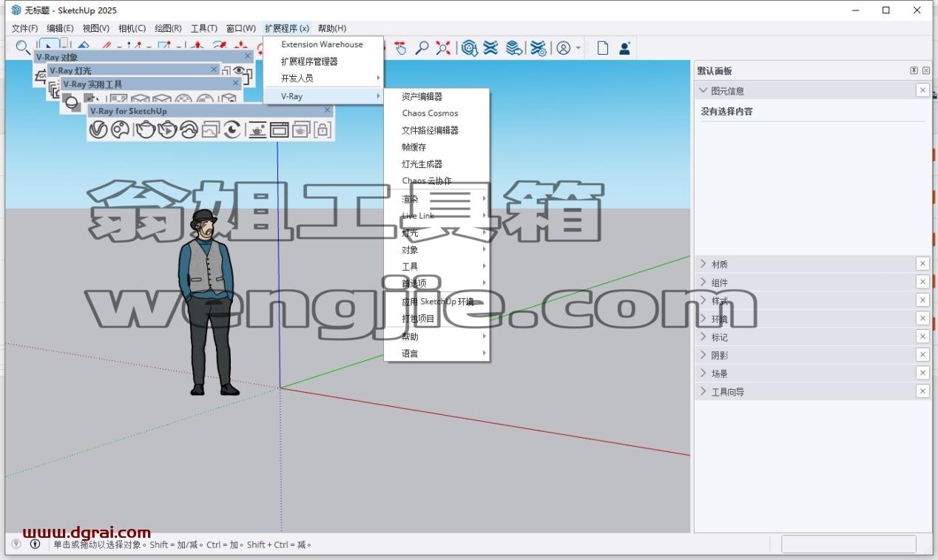The image size is (938, 560).
Task: Pin the 默认面板 tray with the pin icon
Action: 914,70
